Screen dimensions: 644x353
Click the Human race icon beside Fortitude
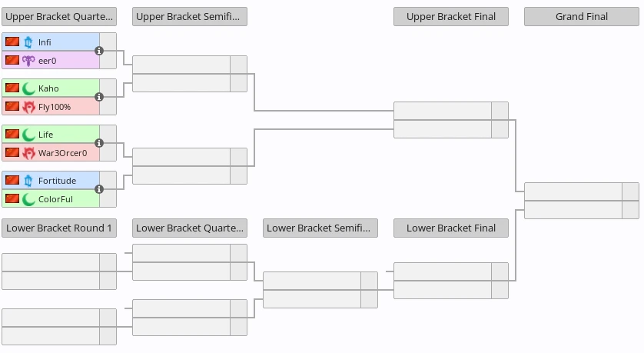click(x=28, y=180)
